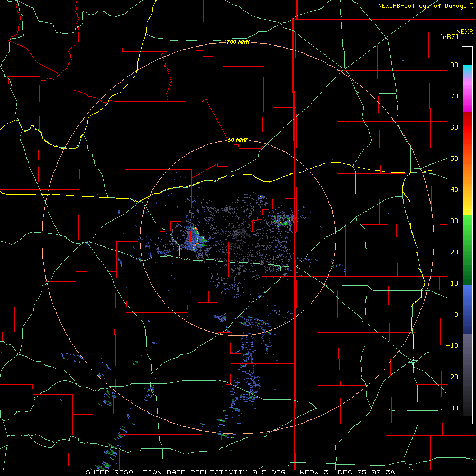Click the 100 NMI range ring label

[238, 42]
